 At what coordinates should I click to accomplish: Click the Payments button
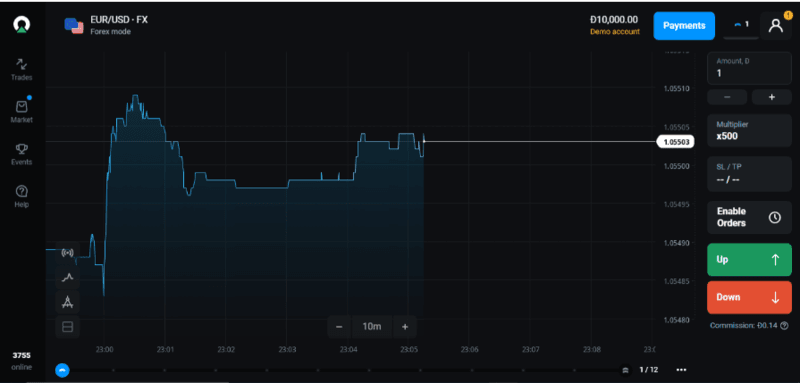[x=684, y=25]
